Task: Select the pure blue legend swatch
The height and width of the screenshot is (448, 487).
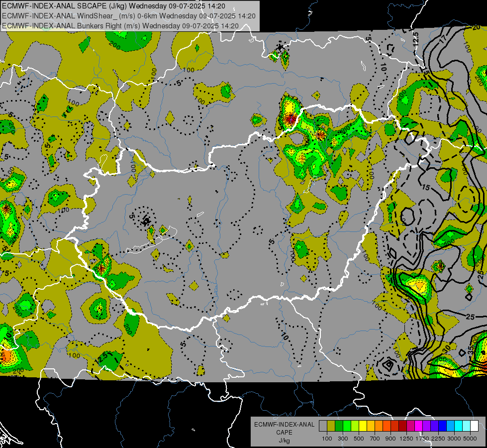Action: 443,426
